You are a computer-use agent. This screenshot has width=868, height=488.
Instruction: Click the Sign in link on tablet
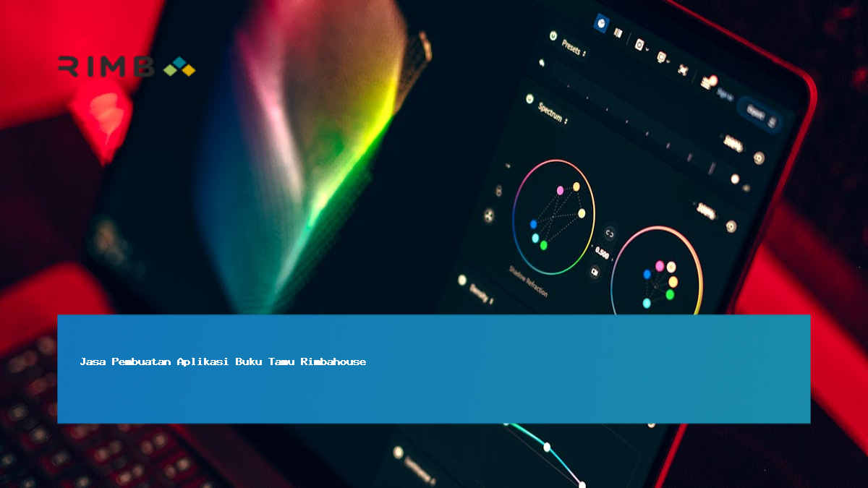pyautogui.click(x=725, y=93)
